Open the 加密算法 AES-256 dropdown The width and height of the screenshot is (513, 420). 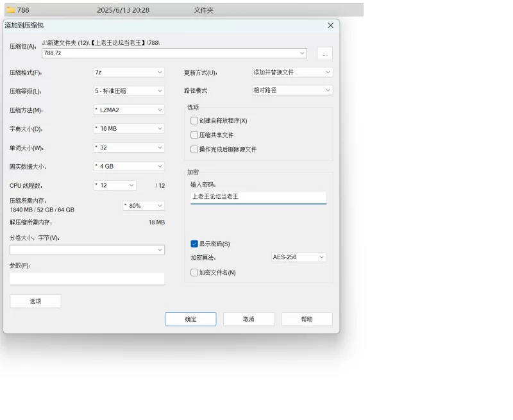click(x=299, y=257)
